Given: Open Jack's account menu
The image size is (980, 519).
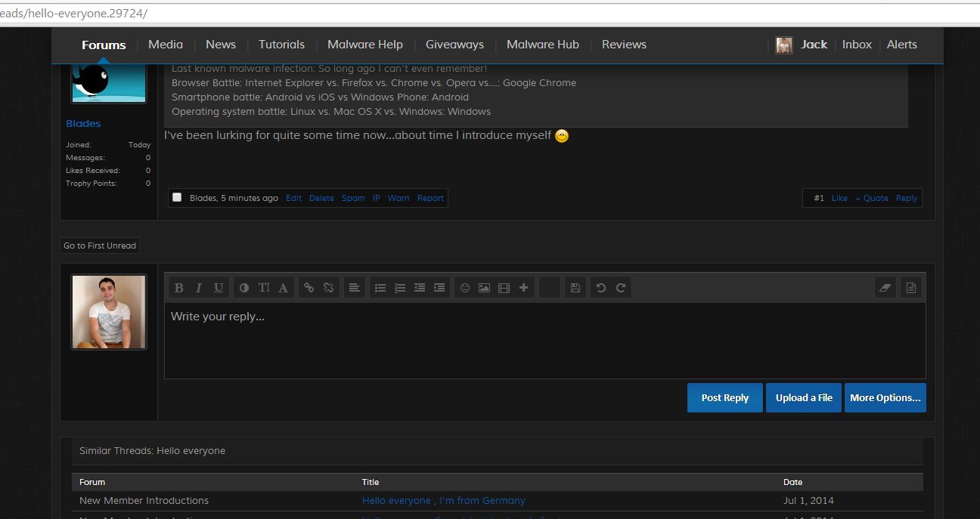Looking at the screenshot, I should (x=814, y=45).
